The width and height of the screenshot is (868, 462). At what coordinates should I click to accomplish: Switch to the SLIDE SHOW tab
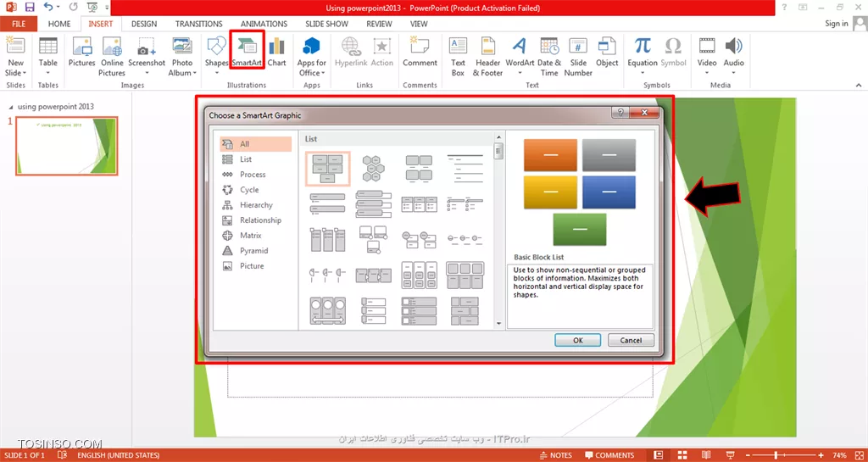point(326,24)
